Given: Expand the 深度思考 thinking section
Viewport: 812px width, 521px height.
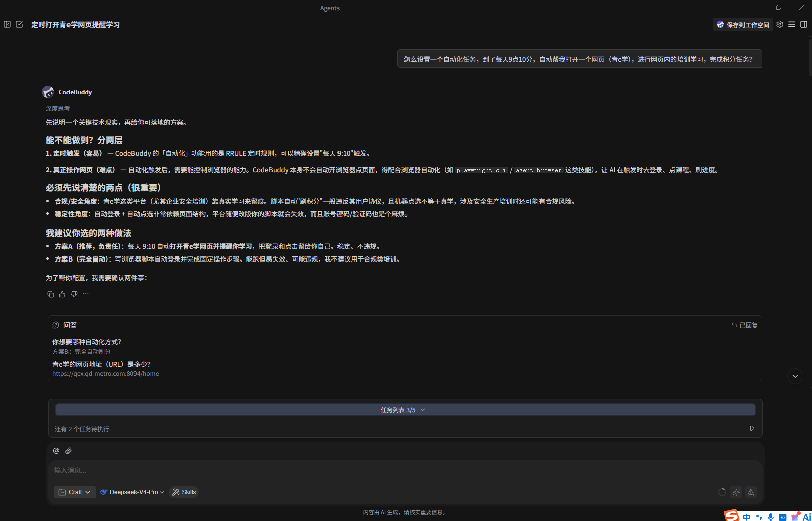Looking at the screenshot, I should click(x=58, y=109).
